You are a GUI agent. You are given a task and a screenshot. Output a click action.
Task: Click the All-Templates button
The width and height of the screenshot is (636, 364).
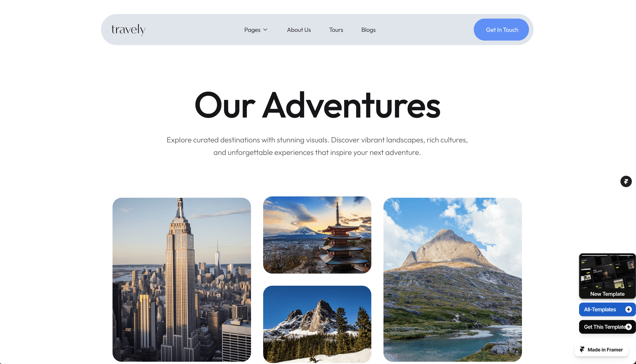[607, 309]
